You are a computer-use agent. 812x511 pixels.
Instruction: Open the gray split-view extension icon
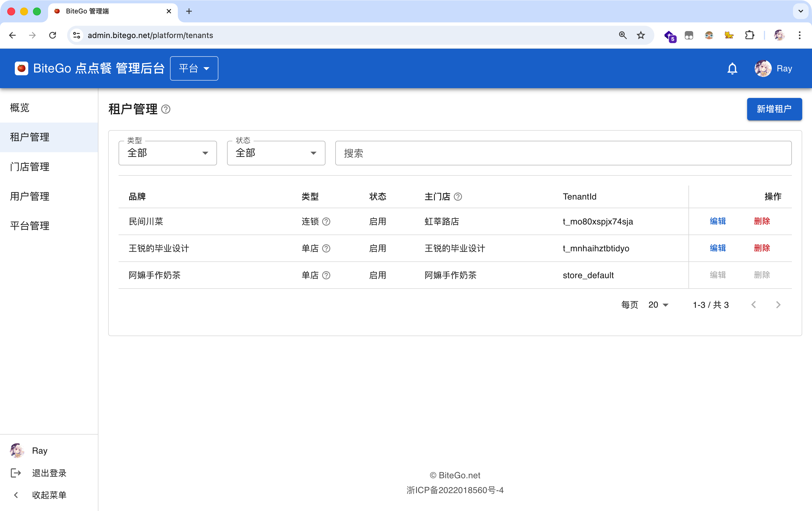tap(689, 35)
